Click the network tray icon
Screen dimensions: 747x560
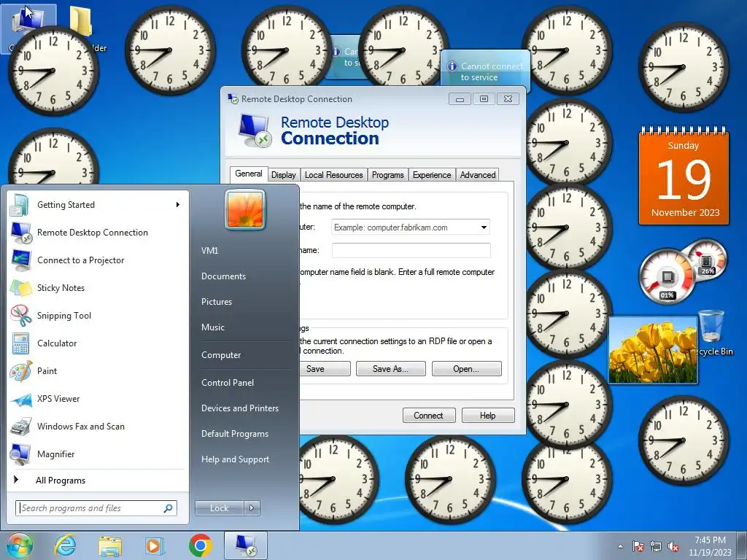[x=656, y=547]
